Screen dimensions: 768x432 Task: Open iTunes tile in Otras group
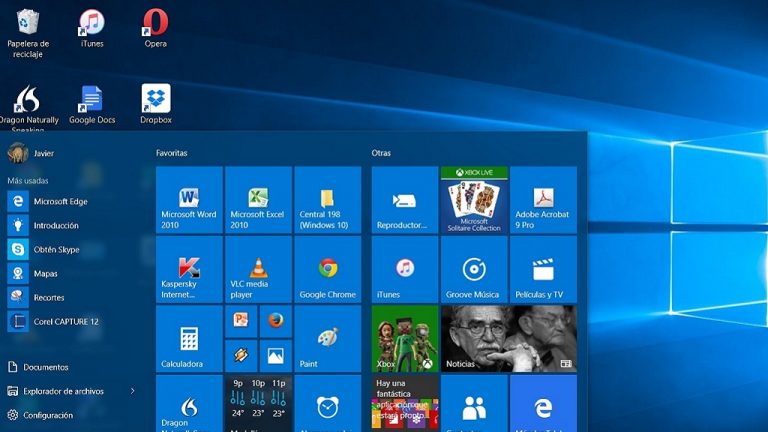405,269
